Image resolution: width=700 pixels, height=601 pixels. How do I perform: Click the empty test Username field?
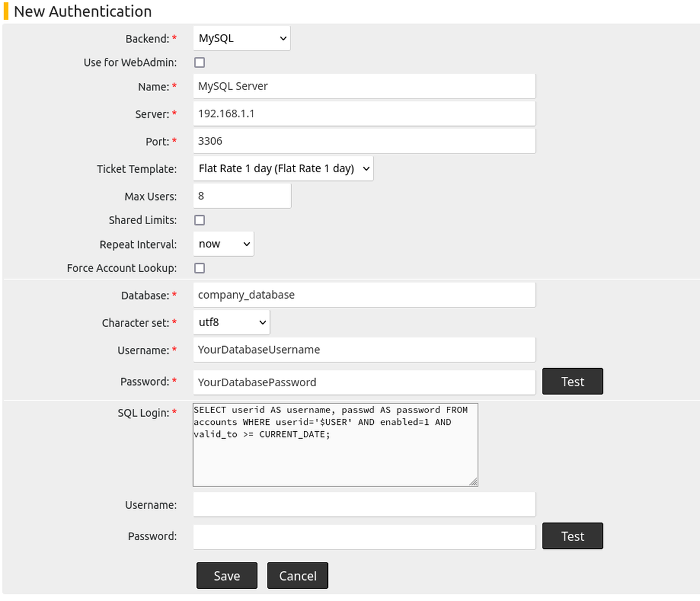tap(364, 504)
